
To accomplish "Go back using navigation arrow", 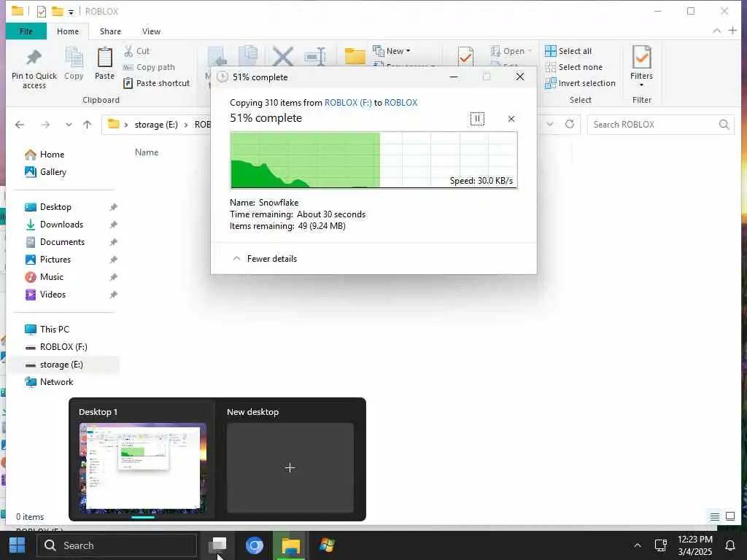I will (20, 125).
